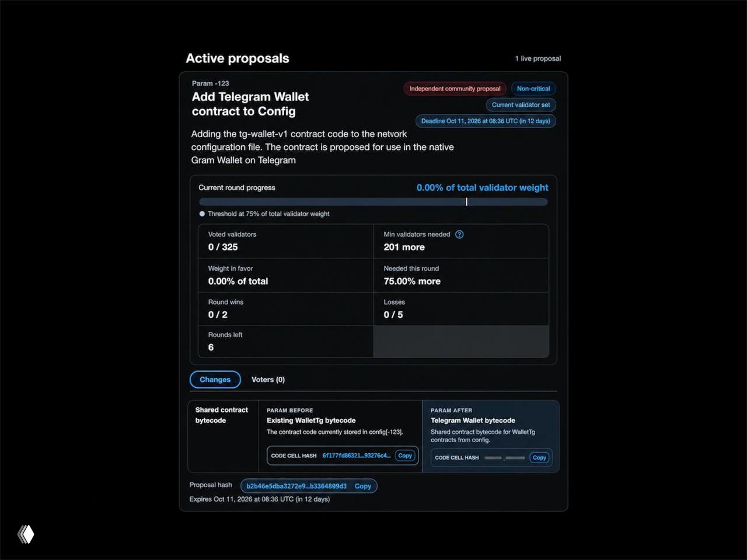Click the Threshold at 75% legend text
Viewport: 747px width, 560px height.
268,214
